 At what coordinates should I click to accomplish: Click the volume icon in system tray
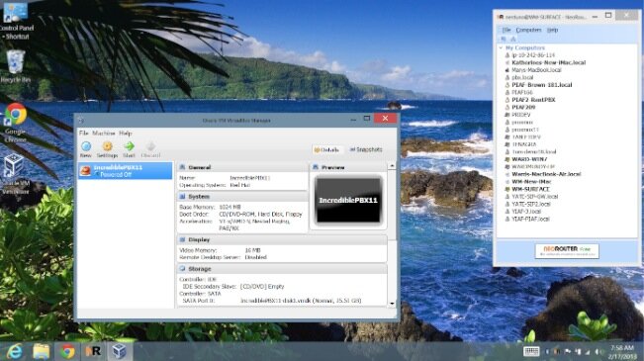click(598, 351)
